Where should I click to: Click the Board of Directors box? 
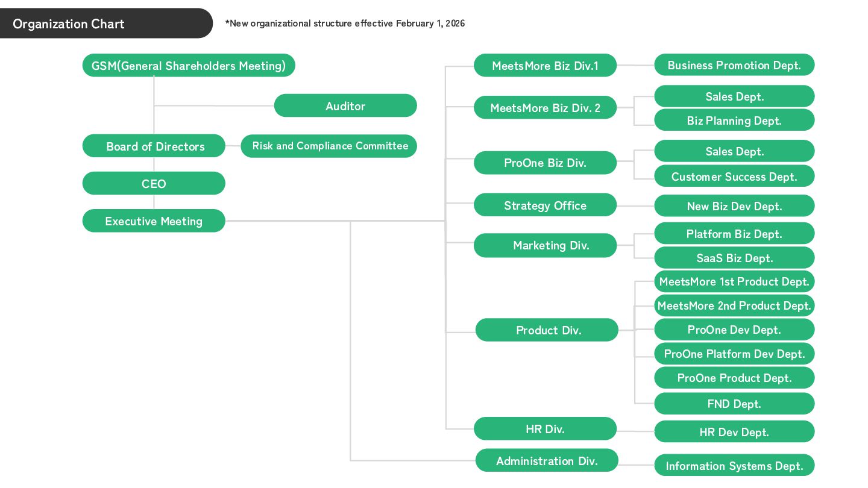click(154, 146)
